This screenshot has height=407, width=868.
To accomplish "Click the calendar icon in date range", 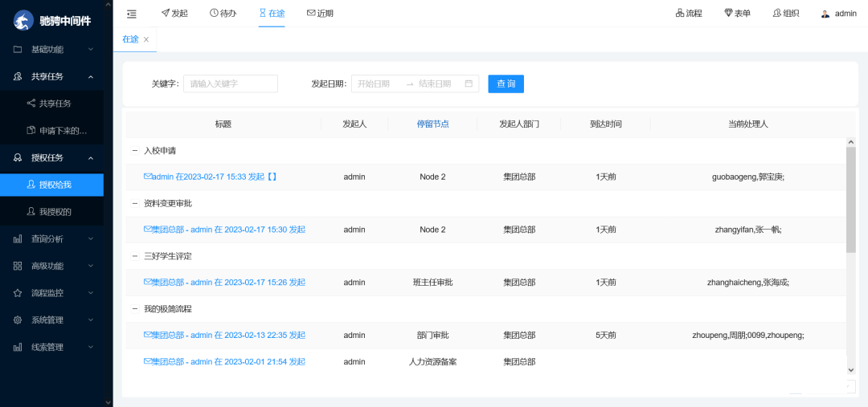I will [x=469, y=83].
